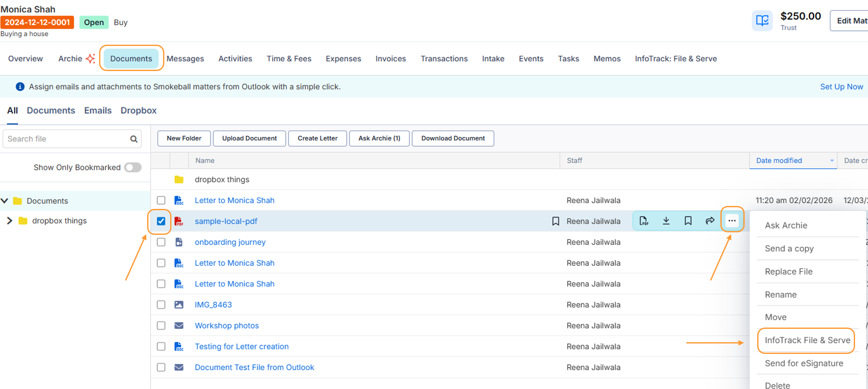Open the Date modified column dropdown arrow
Screen dimensions: 868x389
point(832,161)
